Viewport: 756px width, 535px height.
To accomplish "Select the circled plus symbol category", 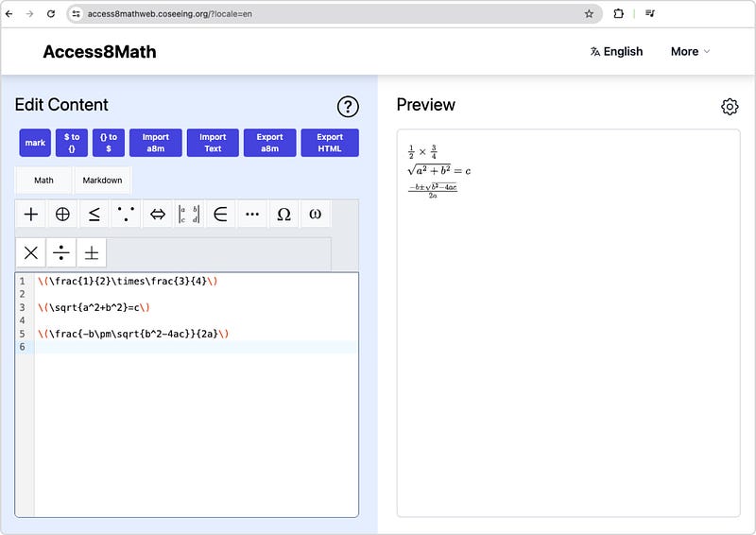I will click(62, 214).
